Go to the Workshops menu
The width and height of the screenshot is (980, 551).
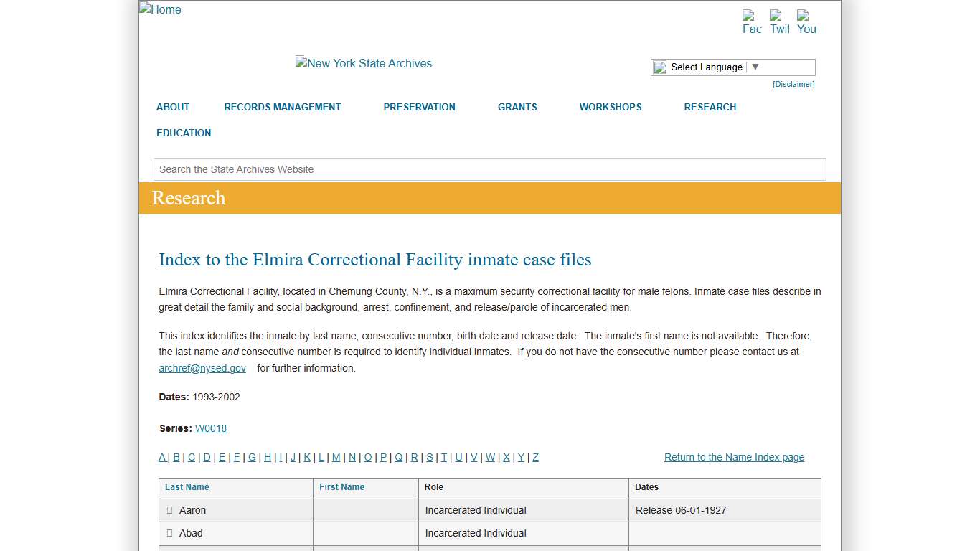pyautogui.click(x=610, y=107)
